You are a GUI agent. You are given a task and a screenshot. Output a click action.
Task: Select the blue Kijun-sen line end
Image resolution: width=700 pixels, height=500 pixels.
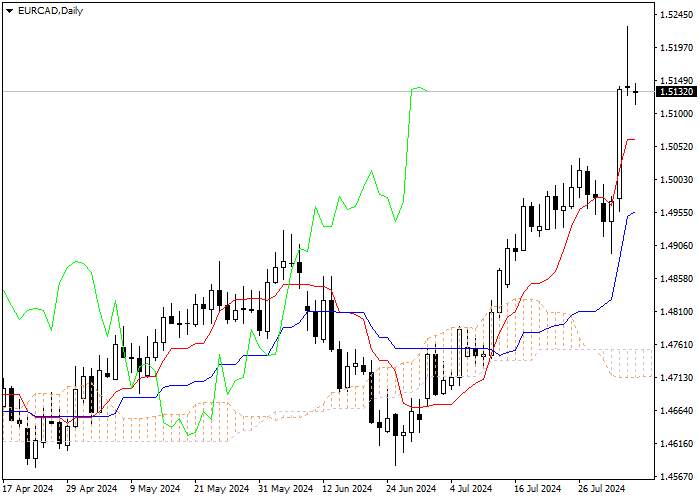coord(633,212)
